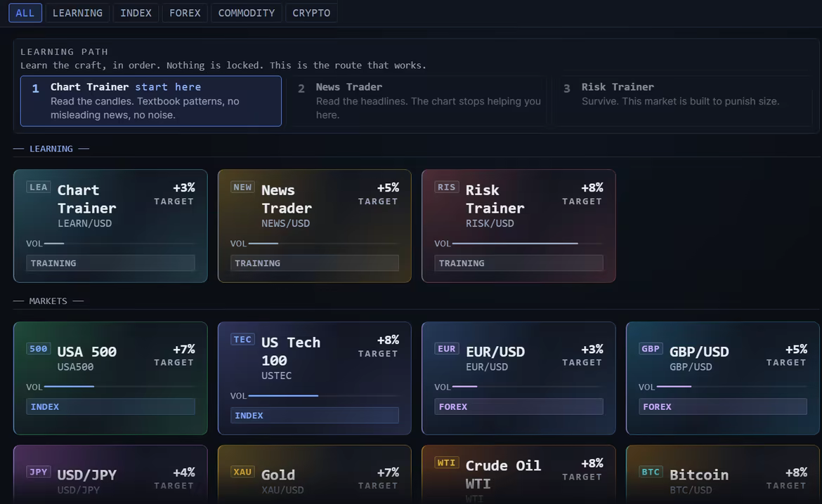Click the LEARNING PATH heading
This screenshot has height=504, width=822.
click(64, 52)
